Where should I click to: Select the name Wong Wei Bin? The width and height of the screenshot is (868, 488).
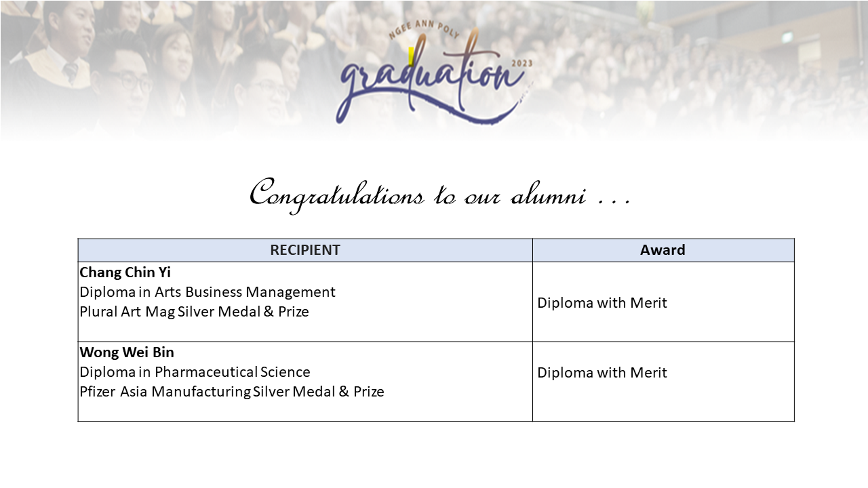pyautogui.click(x=127, y=352)
